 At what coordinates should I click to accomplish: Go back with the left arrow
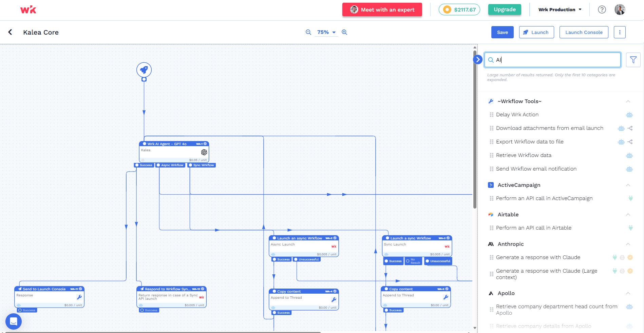(10, 32)
